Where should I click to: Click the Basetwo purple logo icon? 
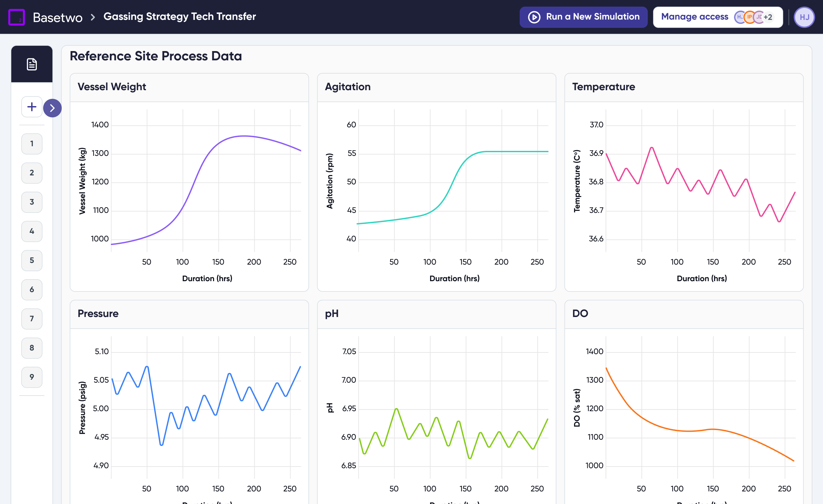[x=16, y=17]
